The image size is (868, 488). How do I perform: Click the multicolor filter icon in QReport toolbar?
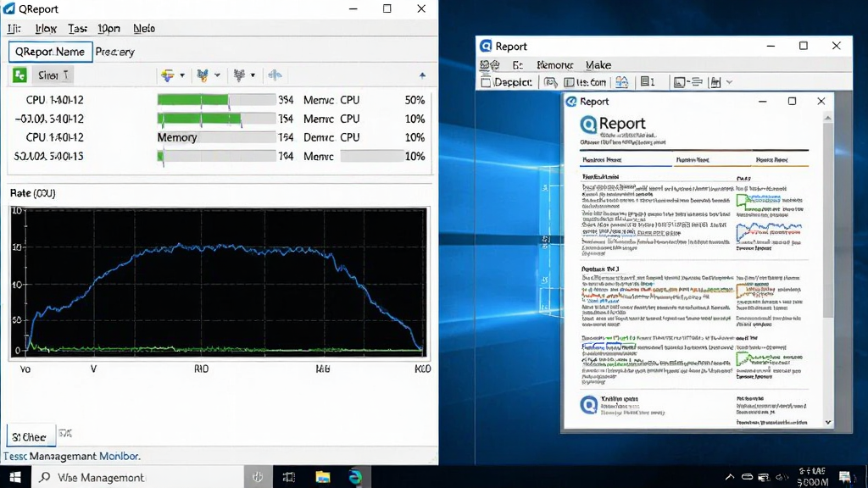tap(168, 75)
